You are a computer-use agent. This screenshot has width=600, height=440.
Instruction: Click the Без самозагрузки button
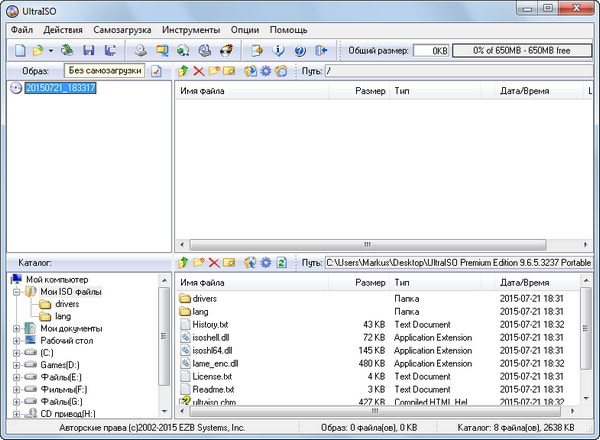(104, 71)
